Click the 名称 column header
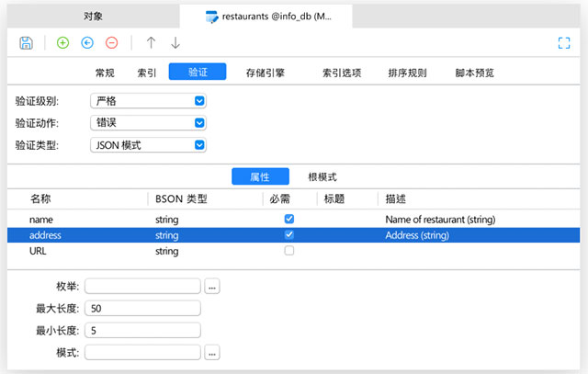This screenshot has height=374, width=588. 40,198
